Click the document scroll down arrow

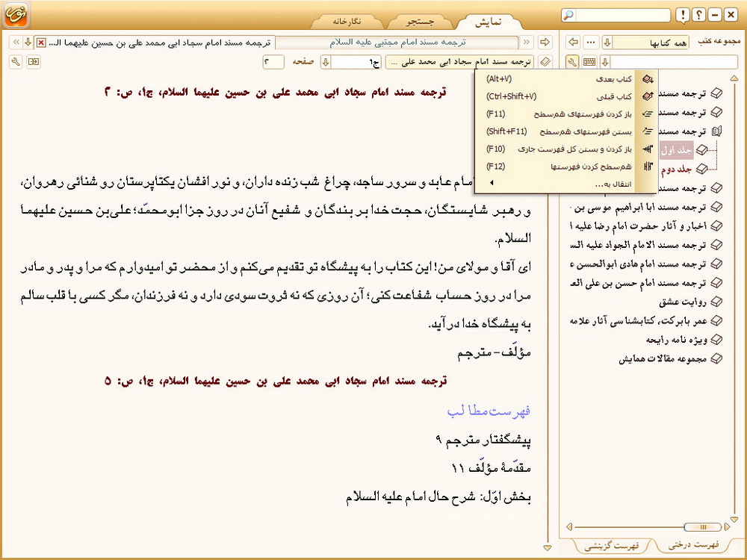(548, 548)
